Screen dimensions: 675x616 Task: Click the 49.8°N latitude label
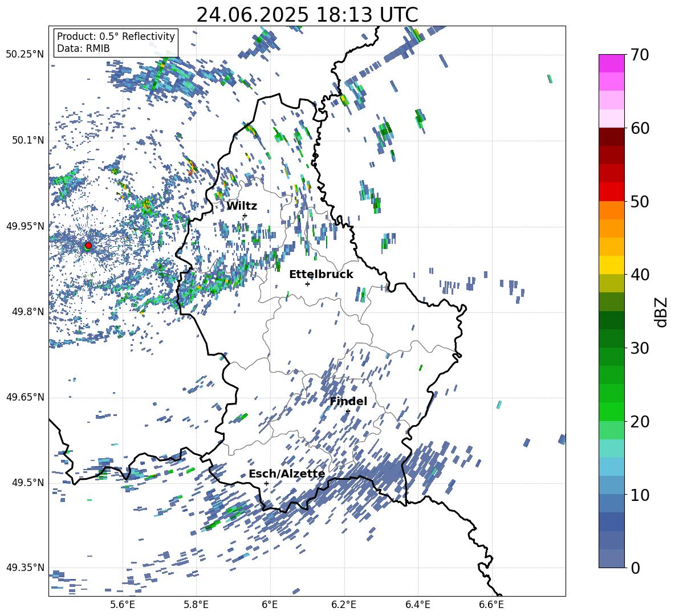[x=27, y=312]
